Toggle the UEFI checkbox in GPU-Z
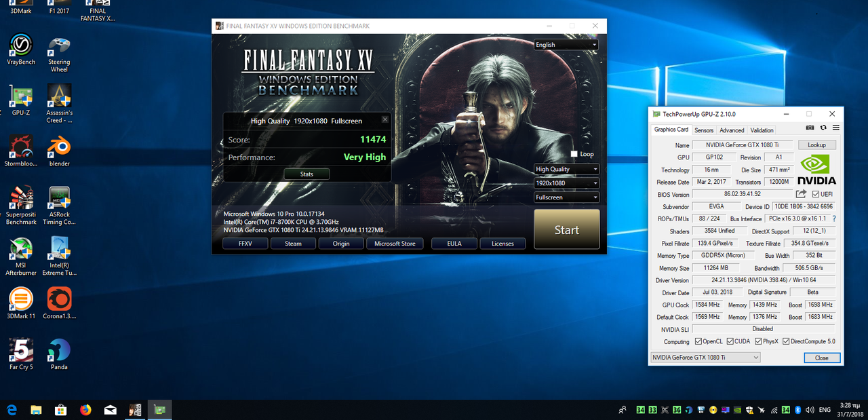868x420 pixels. pyautogui.click(x=816, y=194)
